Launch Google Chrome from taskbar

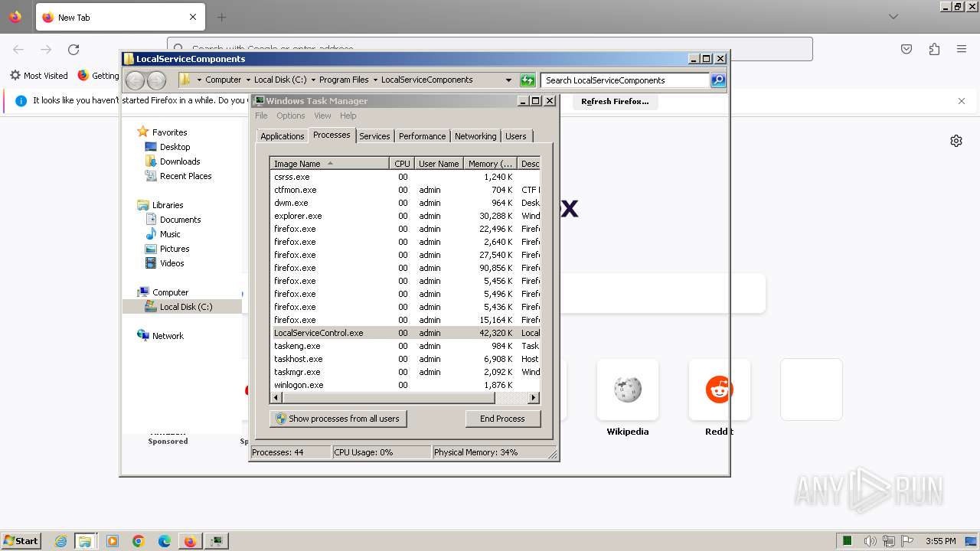[139, 541]
